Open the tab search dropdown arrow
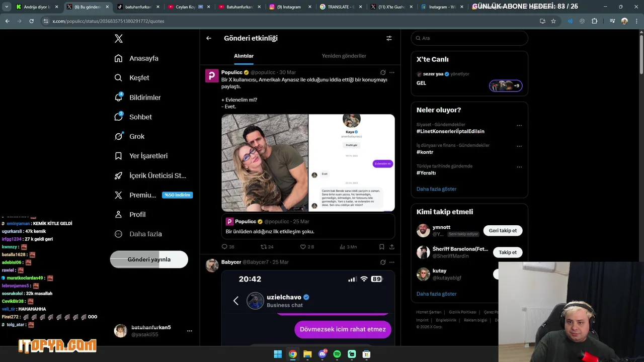The width and height of the screenshot is (644, 362). coord(7,7)
